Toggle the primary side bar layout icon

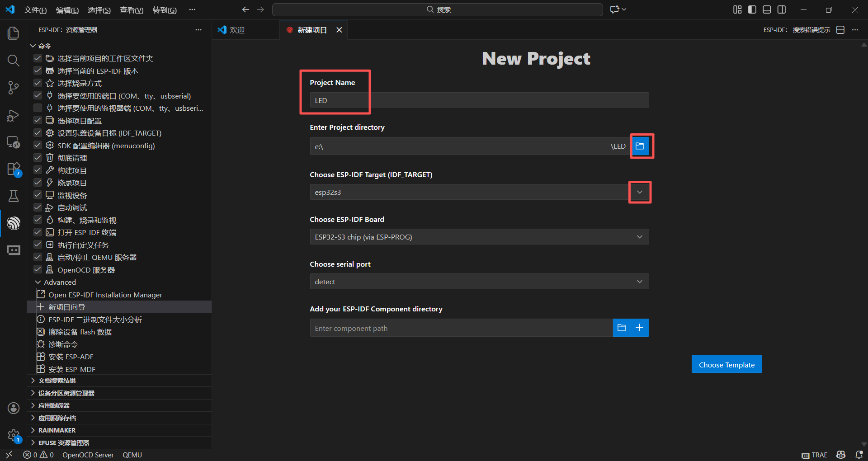click(x=752, y=9)
